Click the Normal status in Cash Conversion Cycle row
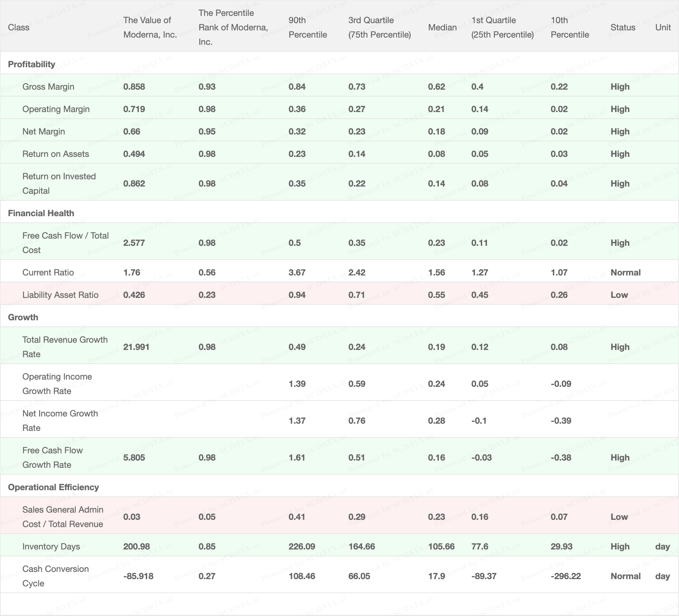This screenshot has width=679, height=616. coord(625,576)
